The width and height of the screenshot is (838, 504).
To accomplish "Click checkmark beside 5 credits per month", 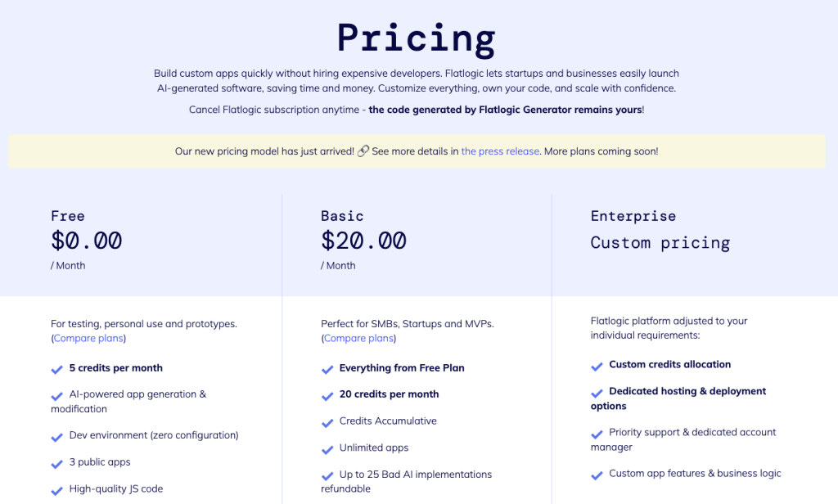I will pos(57,369).
